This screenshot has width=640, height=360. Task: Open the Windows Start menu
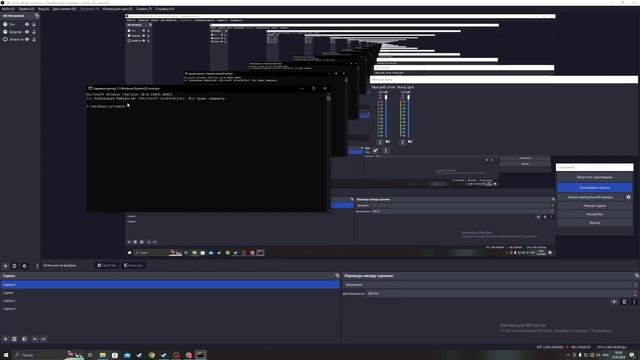[6, 355]
